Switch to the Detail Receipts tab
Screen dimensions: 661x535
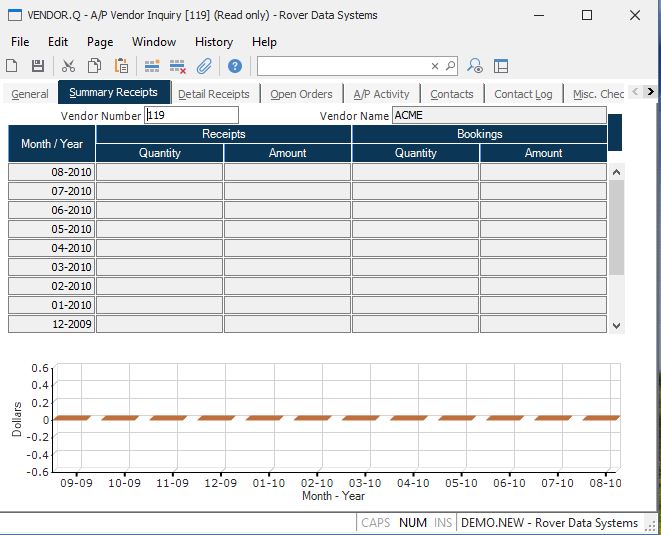click(x=213, y=94)
